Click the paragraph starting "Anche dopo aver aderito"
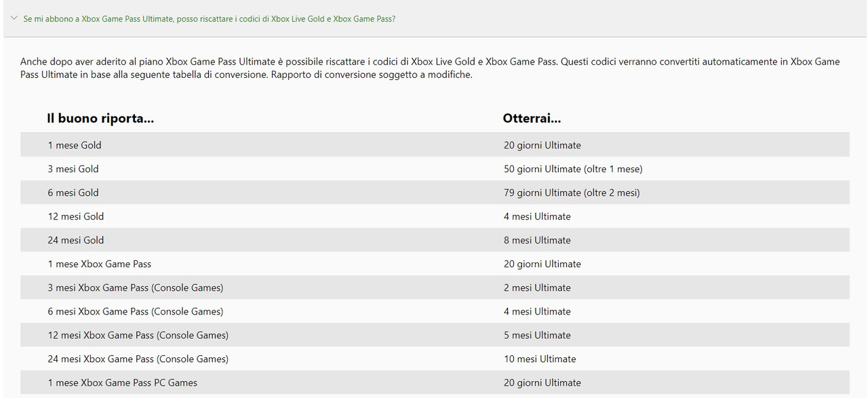 pos(430,68)
